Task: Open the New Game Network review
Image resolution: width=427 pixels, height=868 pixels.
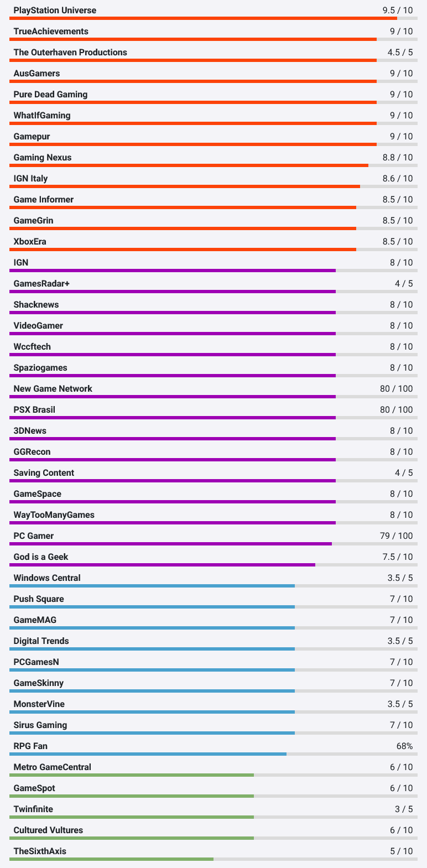Action: (x=53, y=389)
